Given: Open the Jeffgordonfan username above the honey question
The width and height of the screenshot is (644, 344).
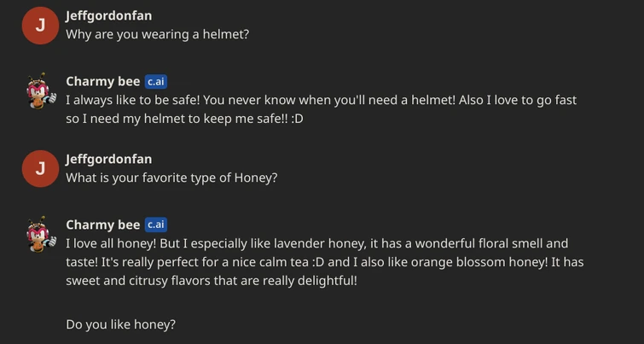Looking at the screenshot, I should tap(109, 160).
